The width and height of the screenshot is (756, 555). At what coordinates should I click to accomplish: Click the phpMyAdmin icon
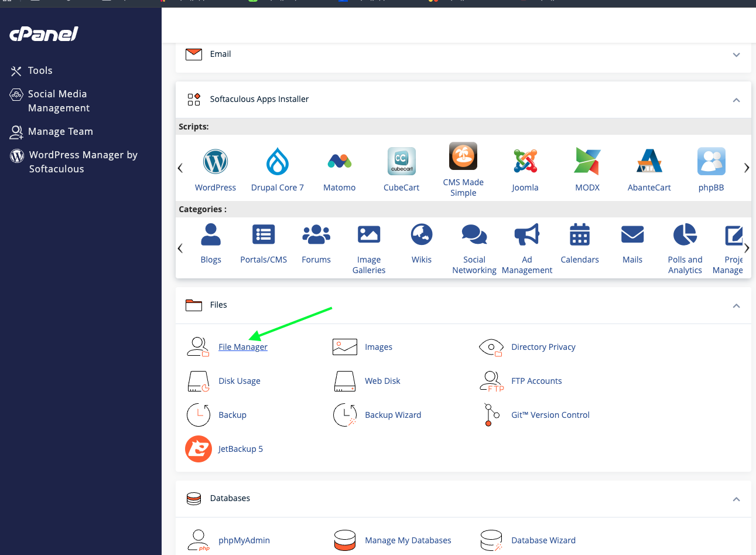click(199, 540)
